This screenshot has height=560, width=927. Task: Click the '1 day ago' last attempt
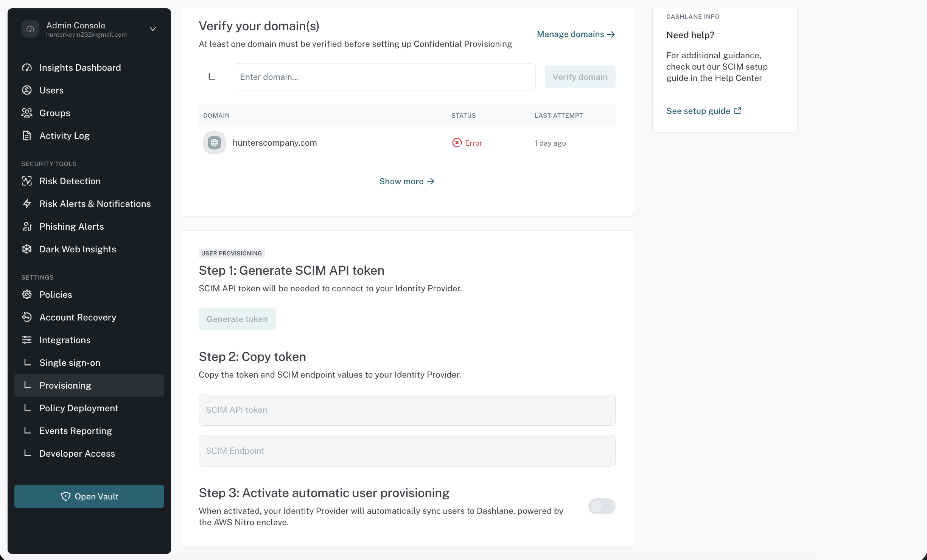pyautogui.click(x=550, y=143)
